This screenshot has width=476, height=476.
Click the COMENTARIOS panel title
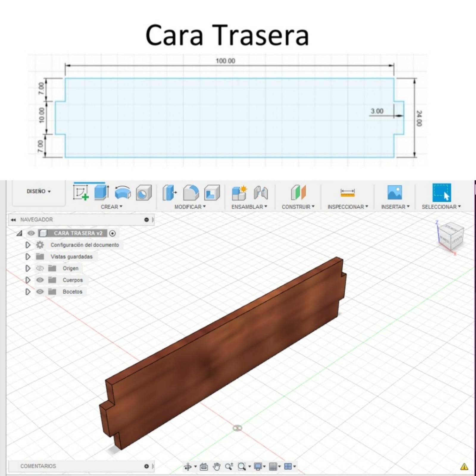pyautogui.click(x=38, y=466)
